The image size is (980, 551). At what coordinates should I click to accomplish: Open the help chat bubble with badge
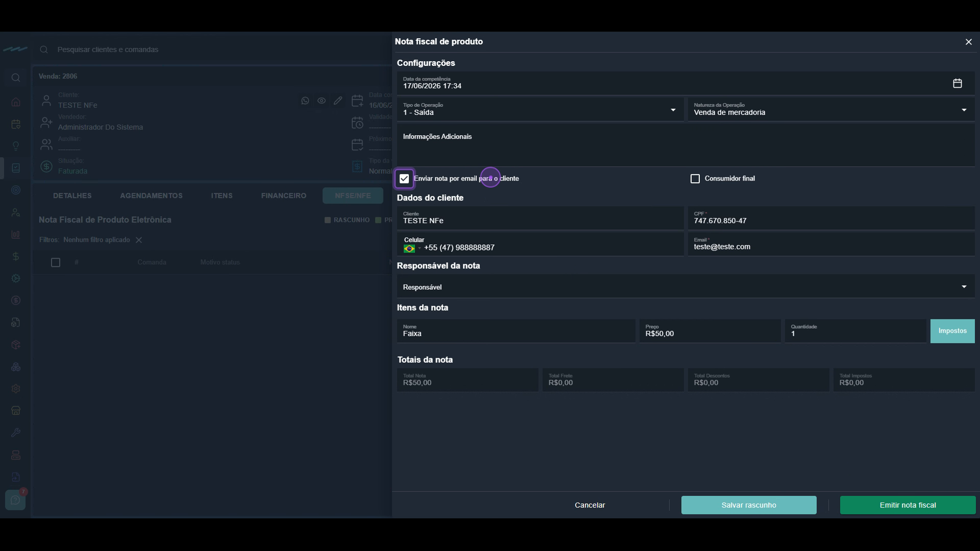point(15,500)
